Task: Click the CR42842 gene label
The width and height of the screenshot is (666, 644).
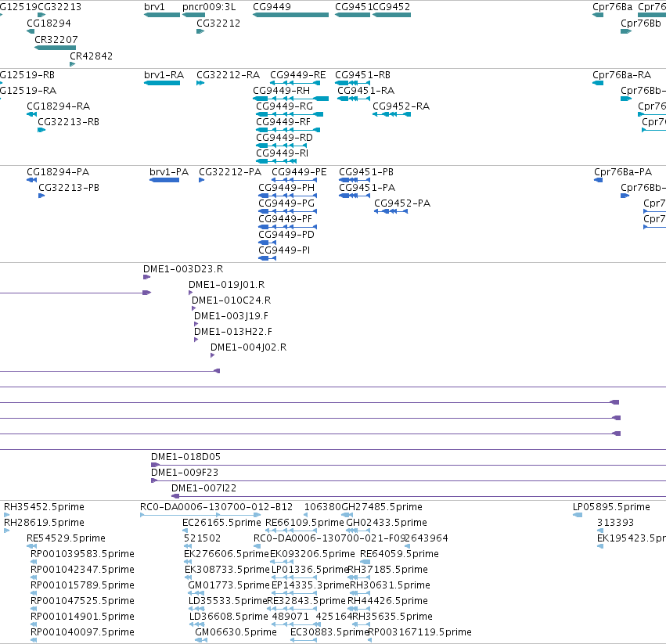Action: pos(91,56)
